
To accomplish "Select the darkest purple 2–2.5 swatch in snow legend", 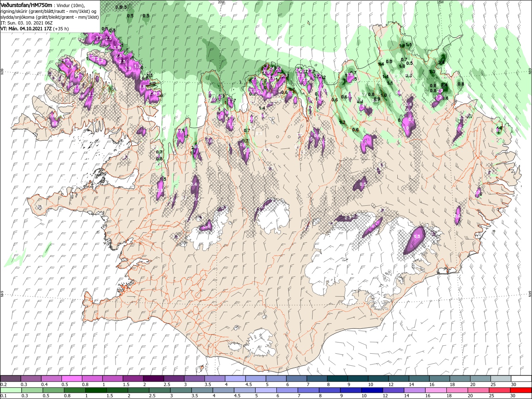I will pyautogui.click(x=153, y=378).
